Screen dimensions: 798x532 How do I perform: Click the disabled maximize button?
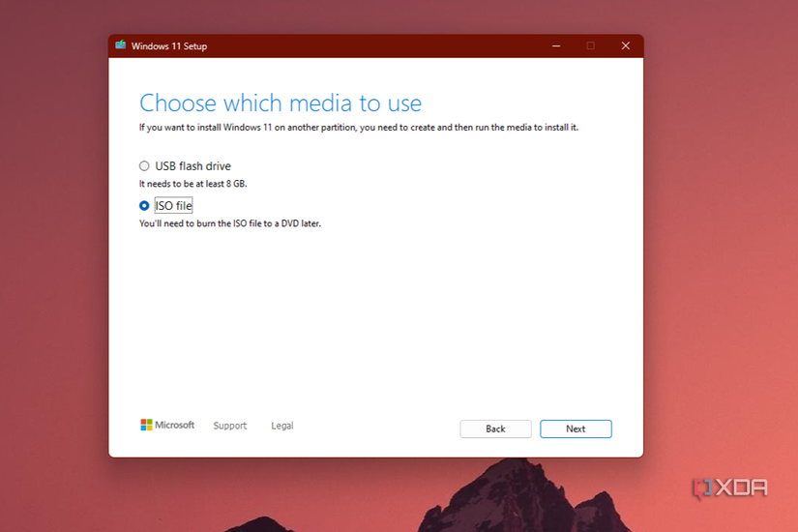click(x=590, y=45)
